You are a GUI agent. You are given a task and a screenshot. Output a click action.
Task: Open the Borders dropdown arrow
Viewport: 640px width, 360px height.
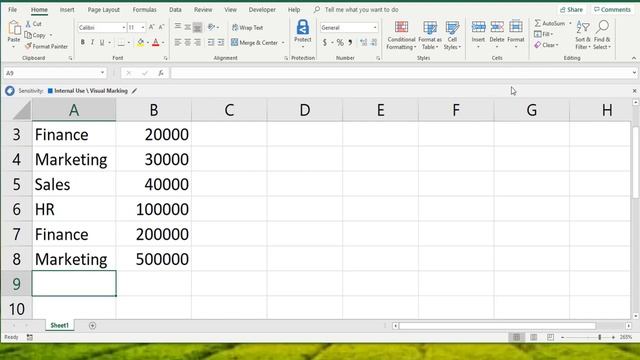[129, 42]
